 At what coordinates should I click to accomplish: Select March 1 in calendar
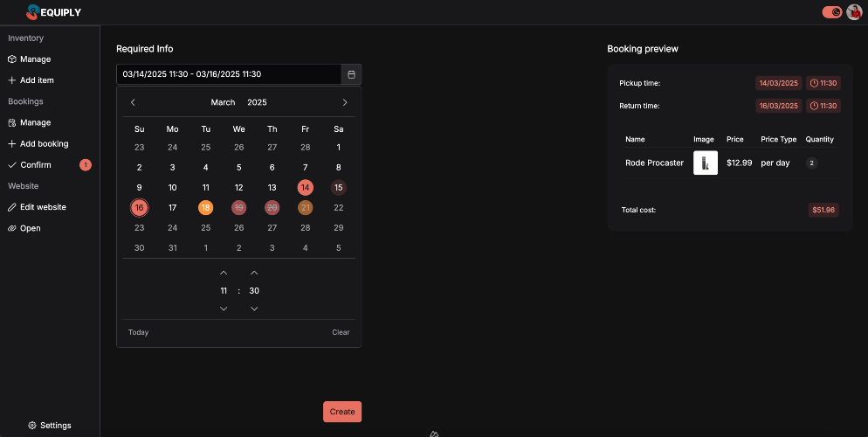[x=338, y=148]
